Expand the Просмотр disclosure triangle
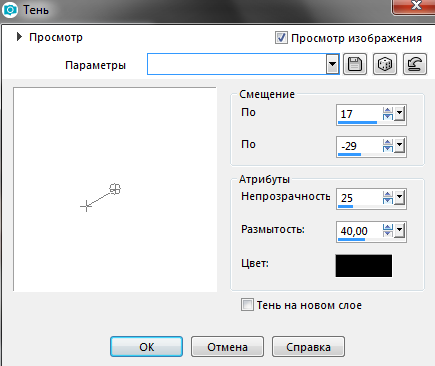 coord(19,37)
